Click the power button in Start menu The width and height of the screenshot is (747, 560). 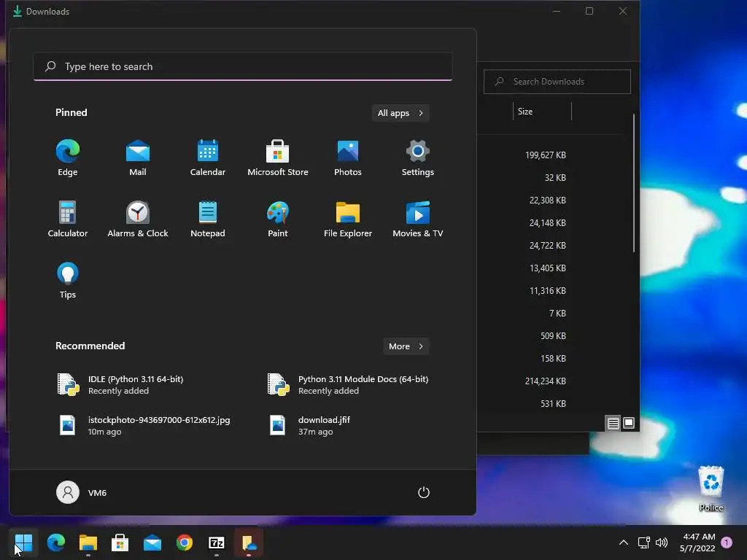[424, 492]
